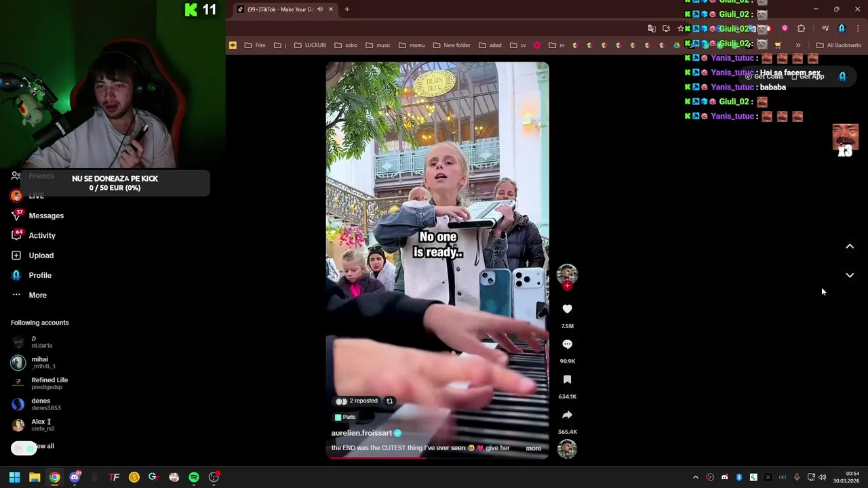Click the '2 reposted' label
868x488 pixels.
(363, 401)
